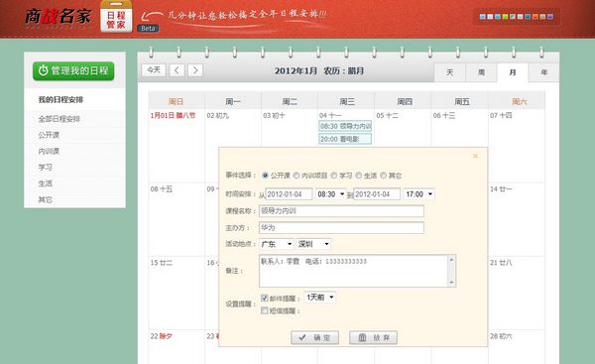Open the 生活 category in the sidebar
Image resolution: width=595 pixels, height=364 pixels.
(46, 183)
